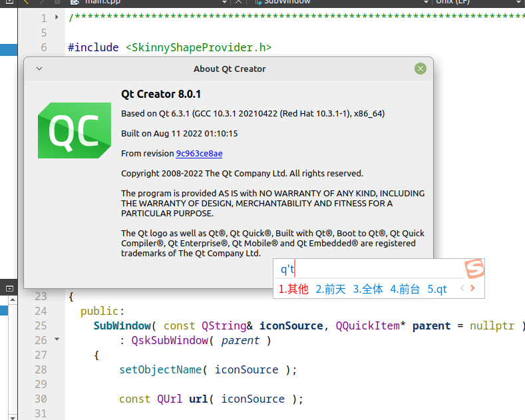Expand folded comment block at line 1
Screen dimensions: 525x420
coord(57,17)
